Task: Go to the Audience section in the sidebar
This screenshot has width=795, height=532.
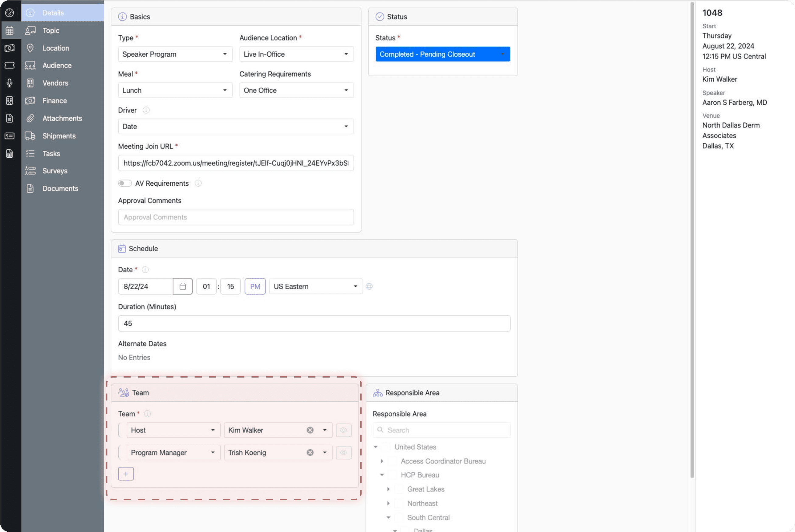Action: [x=57, y=65]
